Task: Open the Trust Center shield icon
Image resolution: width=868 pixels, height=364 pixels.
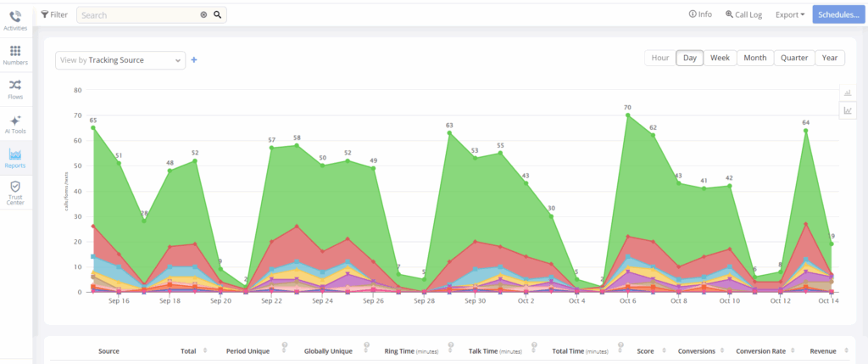Action: [x=15, y=192]
